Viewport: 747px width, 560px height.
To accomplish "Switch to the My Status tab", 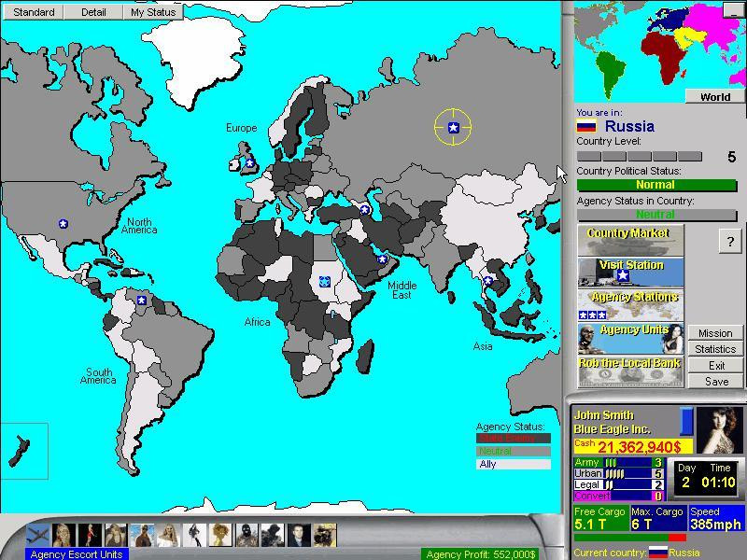I will point(153,12).
